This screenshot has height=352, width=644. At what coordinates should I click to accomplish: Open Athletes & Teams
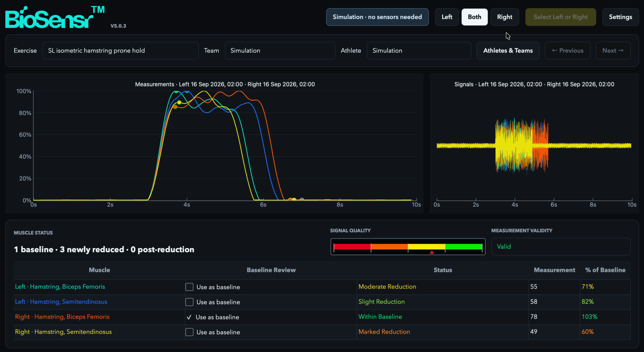508,51
